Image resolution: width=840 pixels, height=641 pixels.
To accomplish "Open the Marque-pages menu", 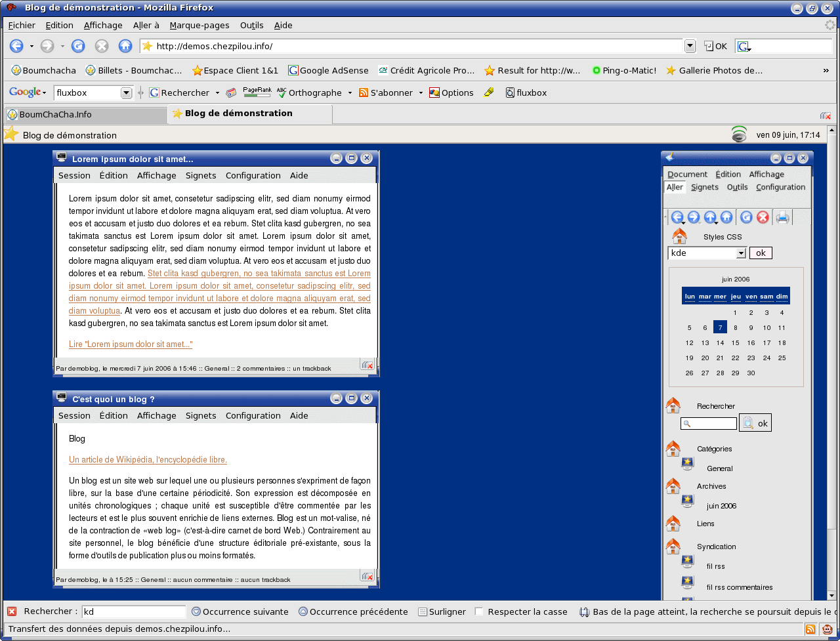I will [199, 25].
